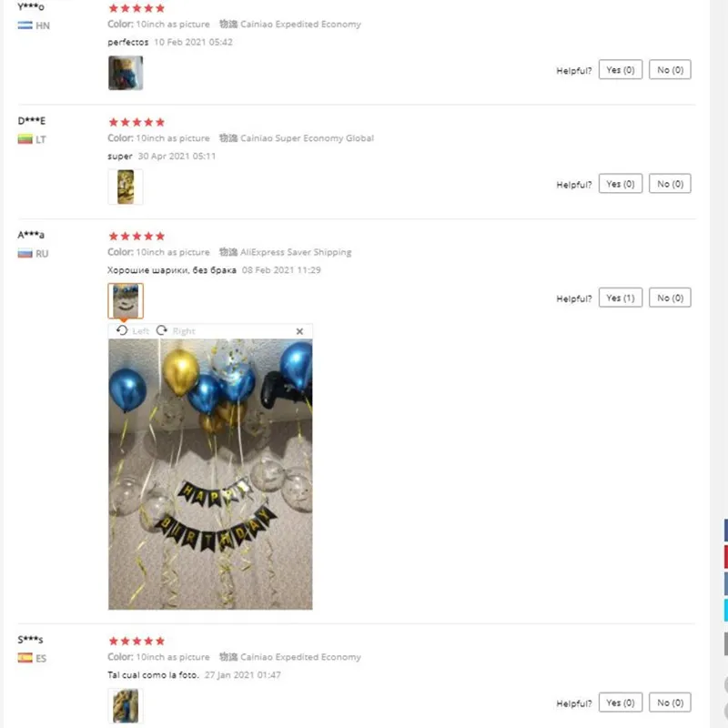The image size is (728, 728).
Task: Rotate the review photo right
Action: coord(176,330)
